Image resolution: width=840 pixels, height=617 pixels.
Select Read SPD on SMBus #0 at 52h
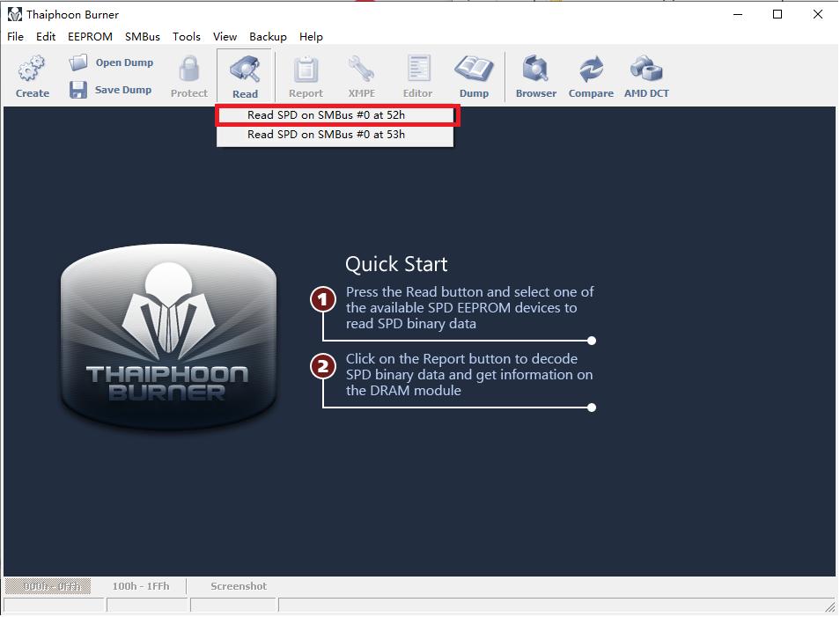[327, 115]
